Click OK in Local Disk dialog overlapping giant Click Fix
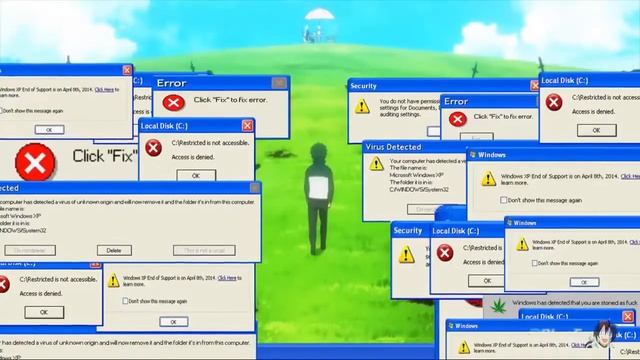This screenshot has width=640, height=360. click(x=196, y=176)
